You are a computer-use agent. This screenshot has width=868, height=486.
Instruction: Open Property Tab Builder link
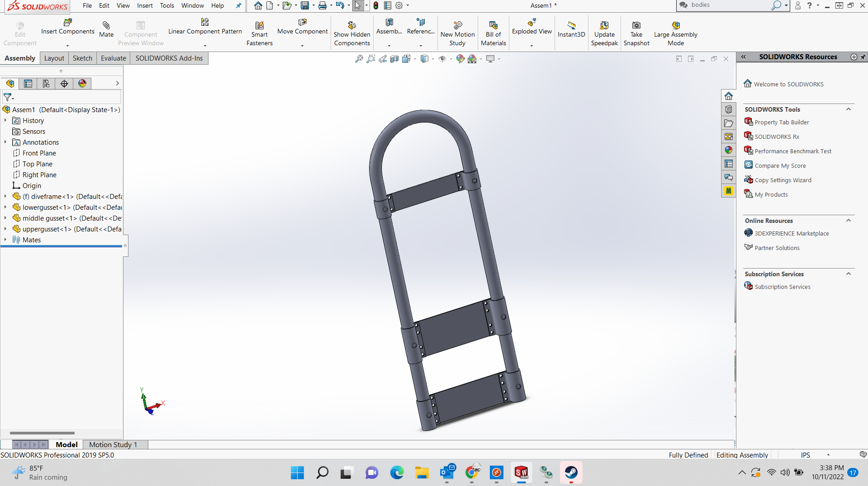click(782, 122)
